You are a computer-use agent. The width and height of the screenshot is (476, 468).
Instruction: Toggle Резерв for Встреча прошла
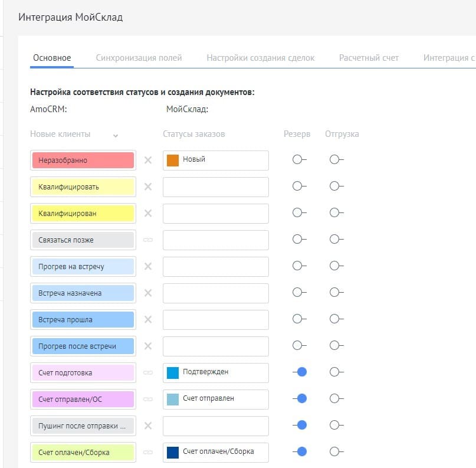pyautogui.click(x=299, y=319)
